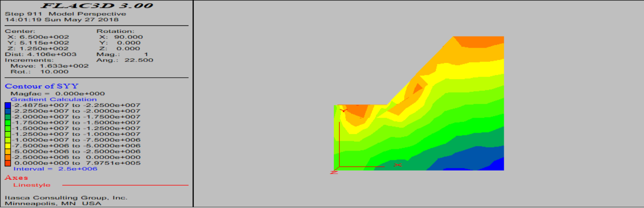Image resolution: width=644 pixels, height=208 pixels.
Task: Select 'Magfac = 0.000e+000' text
Action: point(58,94)
